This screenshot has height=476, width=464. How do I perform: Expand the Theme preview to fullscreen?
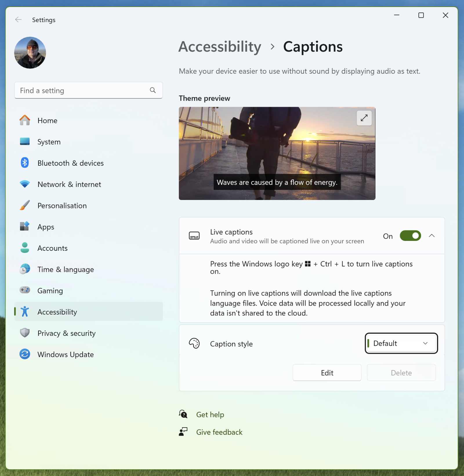pyautogui.click(x=364, y=118)
